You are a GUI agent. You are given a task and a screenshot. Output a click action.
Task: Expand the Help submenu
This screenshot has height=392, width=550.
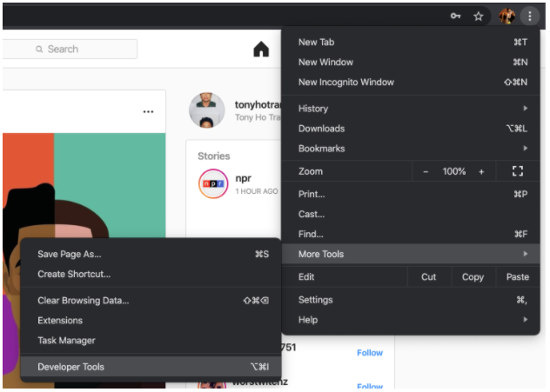coord(413,320)
